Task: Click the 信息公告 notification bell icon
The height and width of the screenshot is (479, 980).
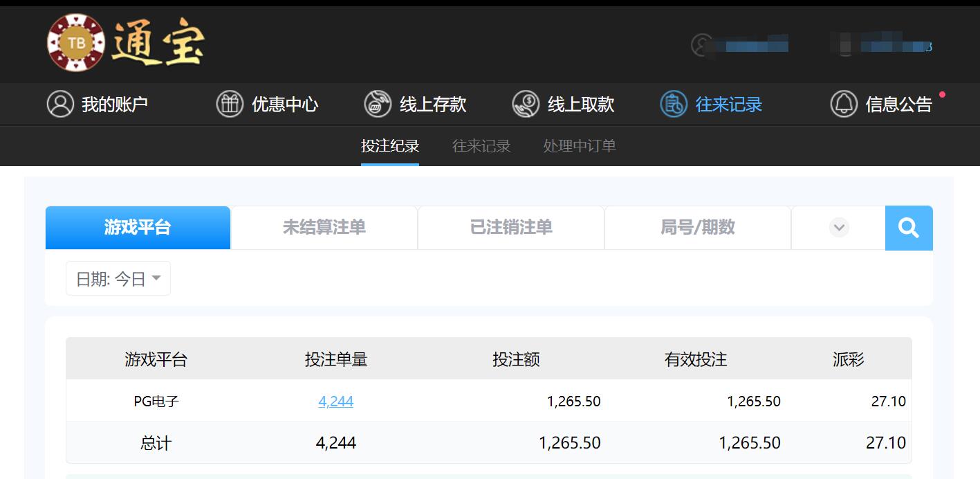Action: tap(844, 104)
